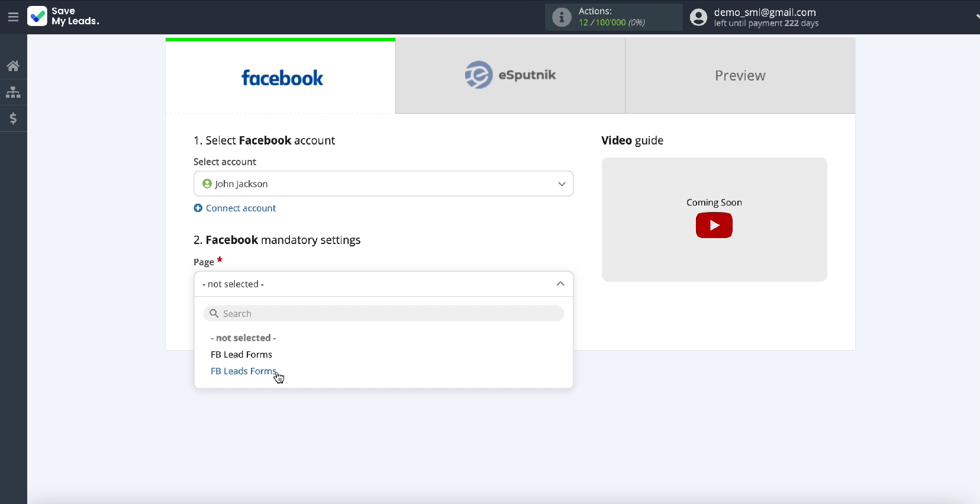Switch to the facebook tab
The image size is (980, 504).
point(281,76)
